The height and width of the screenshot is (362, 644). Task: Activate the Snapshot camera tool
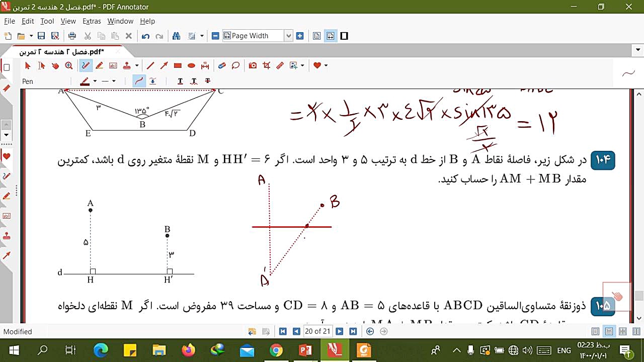click(253, 65)
